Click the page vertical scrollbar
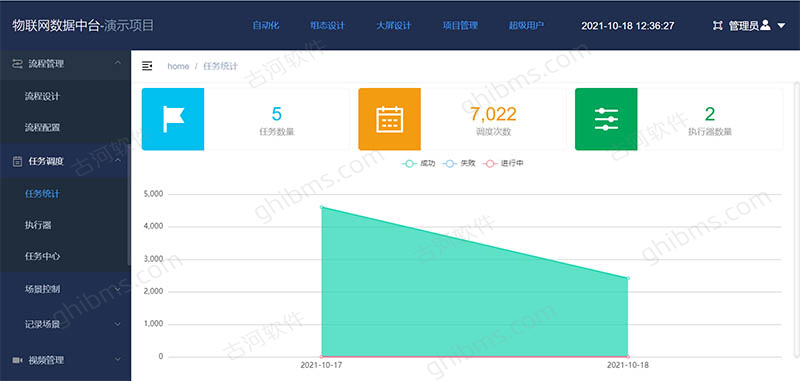800x381 pixels. [x=797, y=219]
